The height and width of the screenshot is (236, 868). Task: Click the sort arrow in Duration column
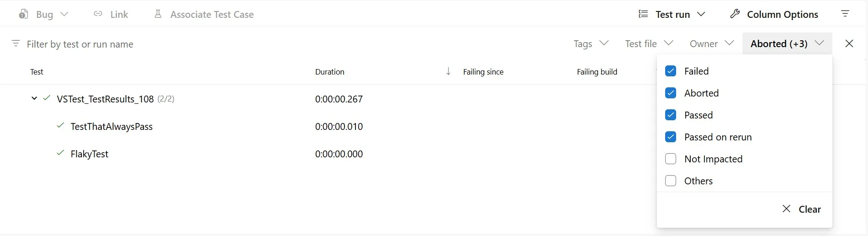[x=448, y=71]
